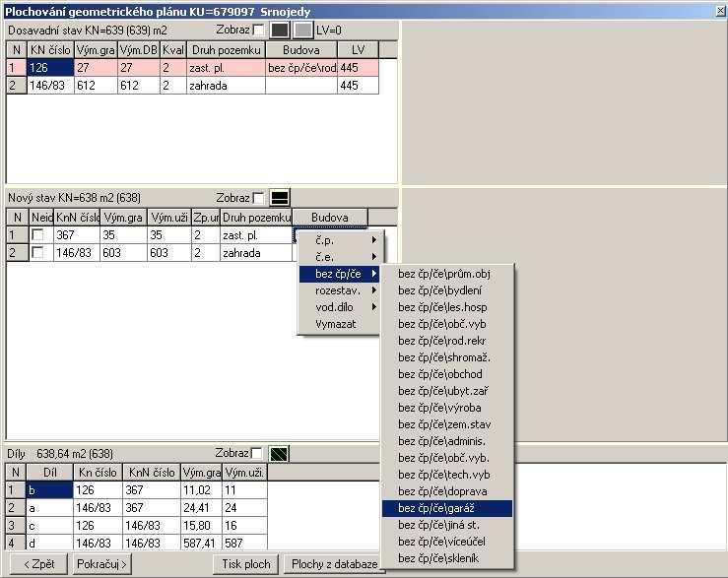Image resolution: width=728 pixels, height=578 pixels.
Task: Select Vým.gra value 15,80 in Díly table
Action: coord(202,526)
